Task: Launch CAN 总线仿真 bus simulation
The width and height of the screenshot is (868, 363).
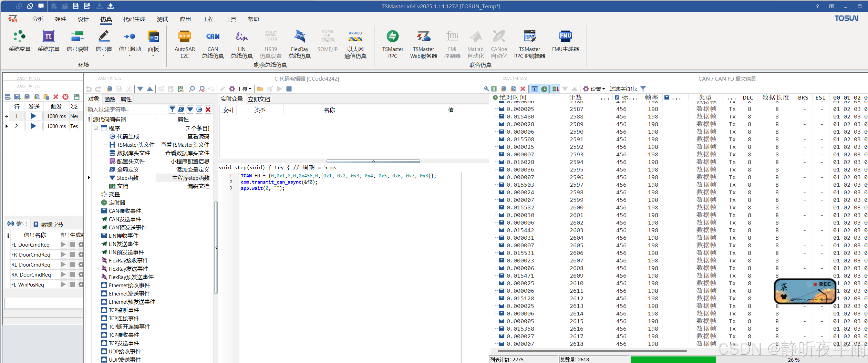Action: pyautogui.click(x=213, y=44)
